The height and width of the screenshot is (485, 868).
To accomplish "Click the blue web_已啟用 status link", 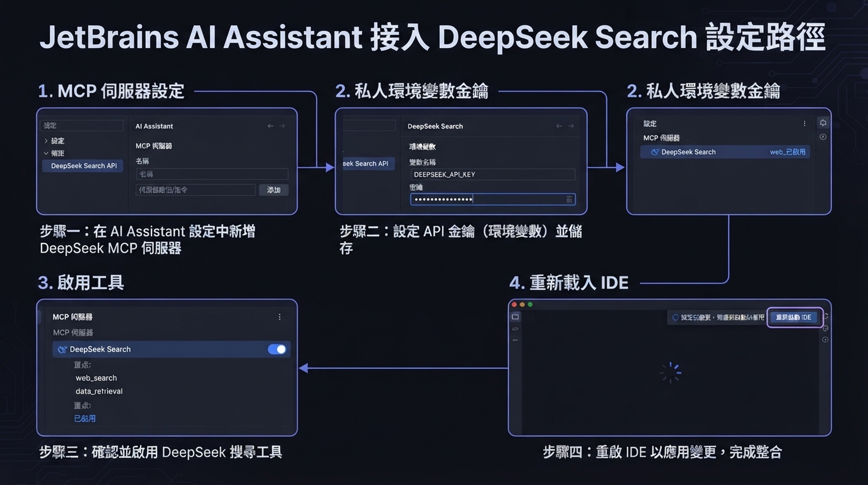I will click(788, 152).
